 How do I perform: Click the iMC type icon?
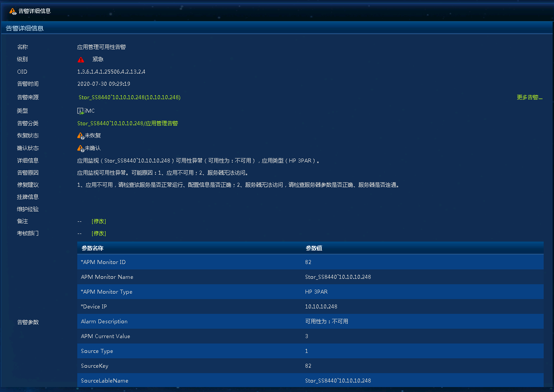click(81, 111)
